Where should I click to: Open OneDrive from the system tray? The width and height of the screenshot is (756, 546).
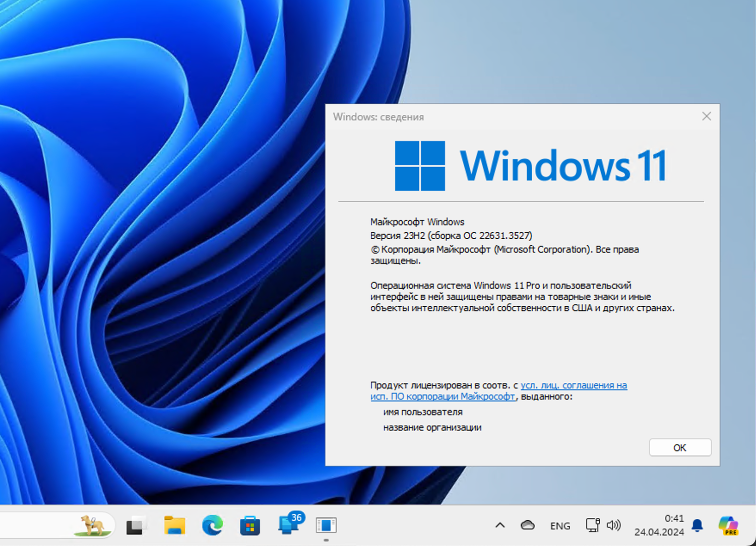click(x=528, y=525)
